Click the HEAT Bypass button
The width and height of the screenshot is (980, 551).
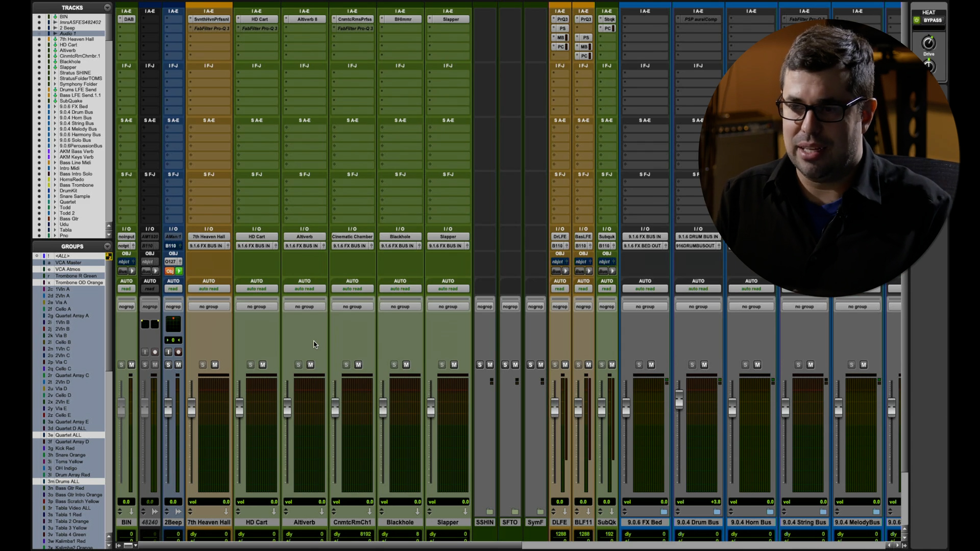[933, 20]
